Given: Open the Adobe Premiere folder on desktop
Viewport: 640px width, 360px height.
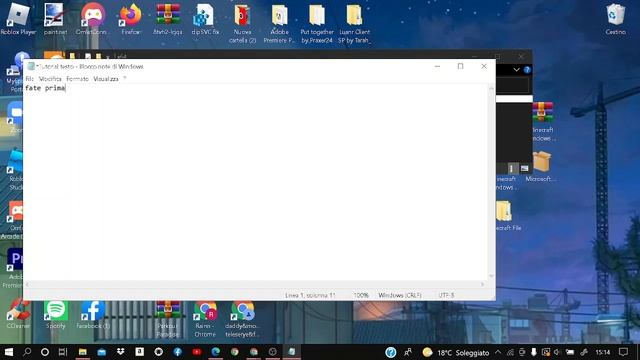Looking at the screenshot, I should click(x=279, y=24).
